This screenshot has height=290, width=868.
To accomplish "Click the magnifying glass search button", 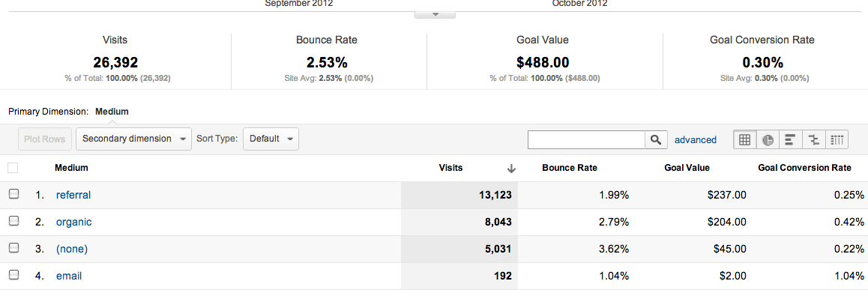I will 656,140.
